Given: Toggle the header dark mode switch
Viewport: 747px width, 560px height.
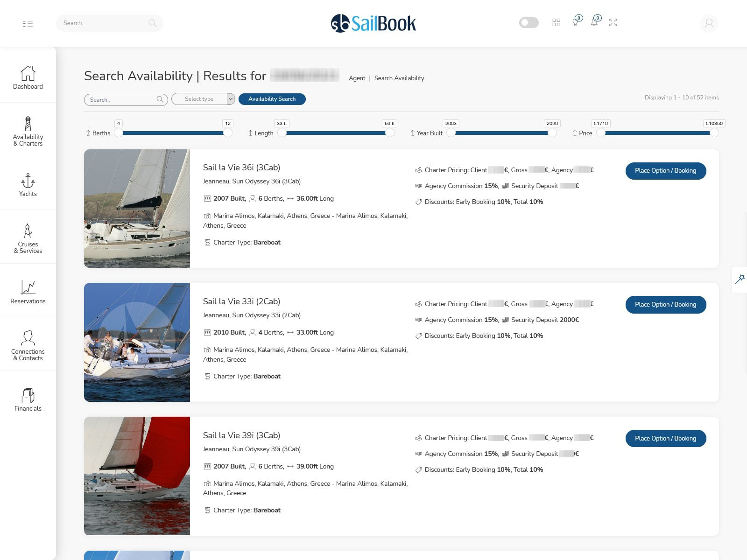Looking at the screenshot, I should coord(529,22).
